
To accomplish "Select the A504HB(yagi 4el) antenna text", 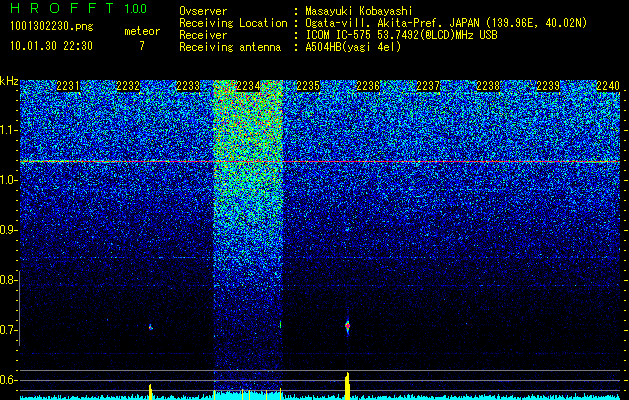I will (353, 47).
